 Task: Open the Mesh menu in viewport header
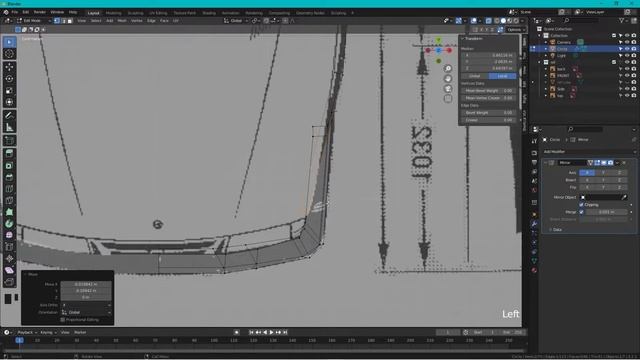click(122, 20)
